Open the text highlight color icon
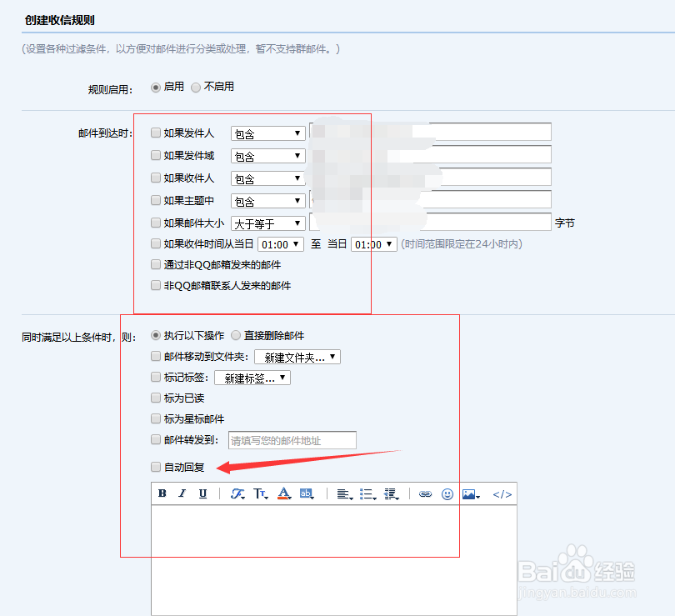 pyautogui.click(x=306, y=493)
